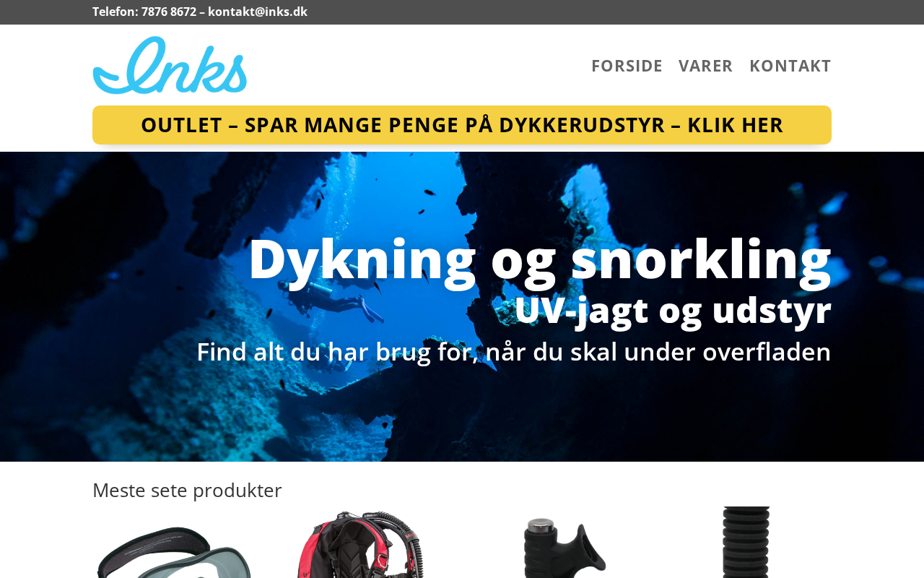Click the word 'Telefon:' in the top bar

(115, 12)
